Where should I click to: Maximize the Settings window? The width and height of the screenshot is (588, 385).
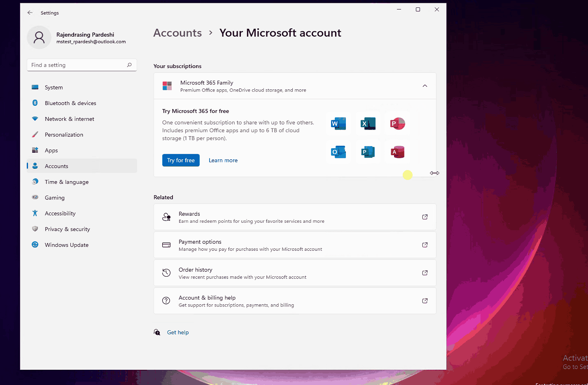[x=418, y=9]
